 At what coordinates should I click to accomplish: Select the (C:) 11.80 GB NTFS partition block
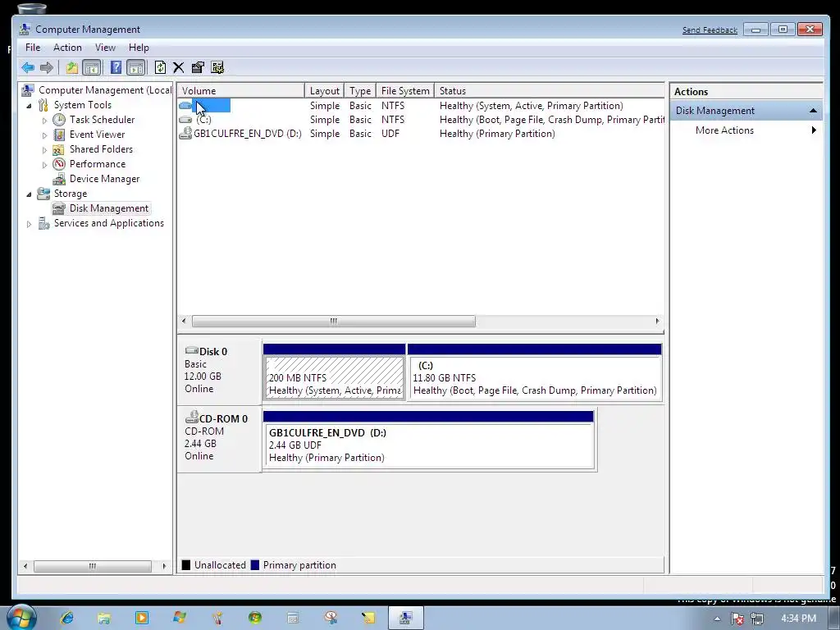click(535, 372)
